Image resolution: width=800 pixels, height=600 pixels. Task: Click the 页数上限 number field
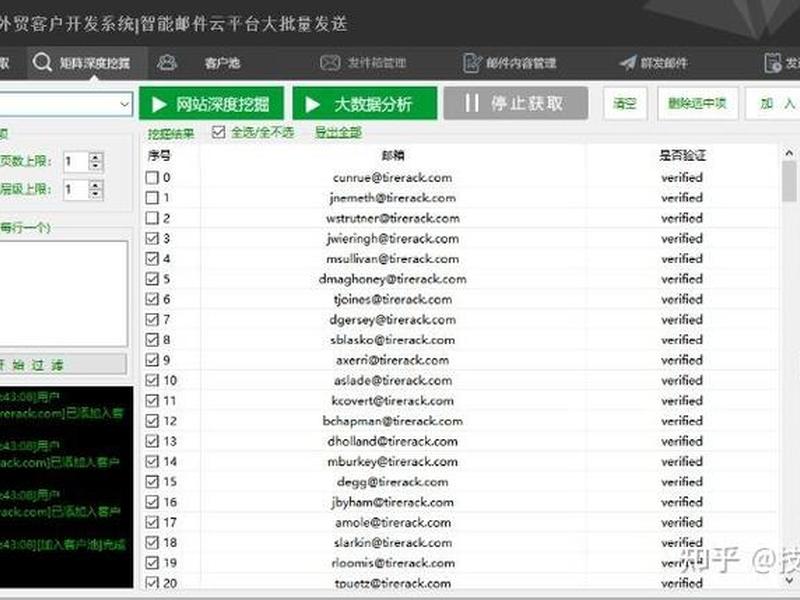pos(76,162)
